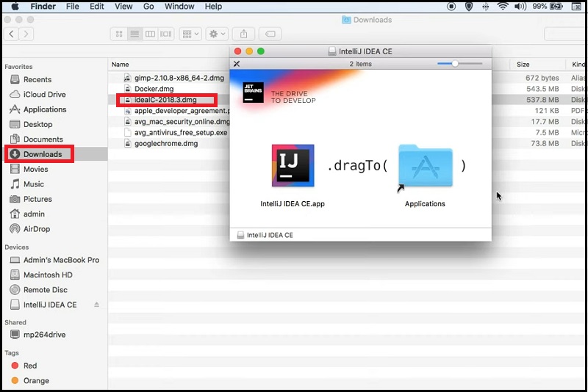Click the IntelliJ IDEA CE.app icon

click(293, 166)
